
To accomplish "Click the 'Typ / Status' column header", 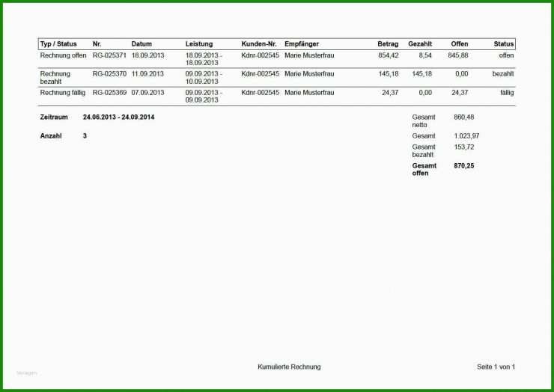I will [x=58, y=44].
